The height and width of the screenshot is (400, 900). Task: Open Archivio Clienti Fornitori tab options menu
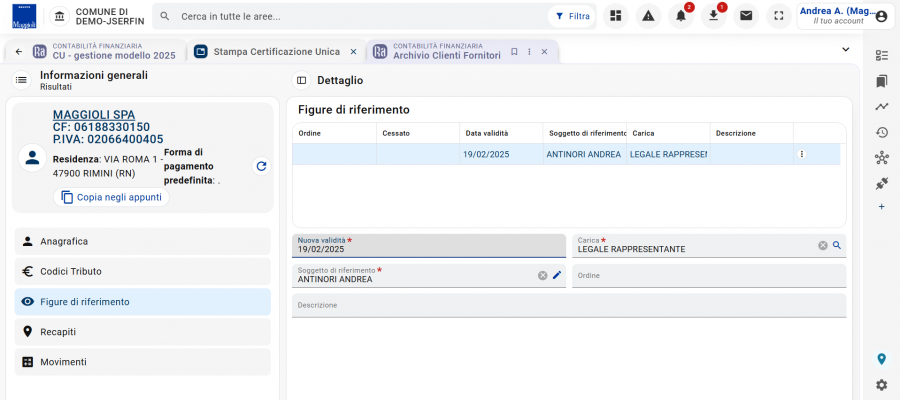click(x=529, y=52)
